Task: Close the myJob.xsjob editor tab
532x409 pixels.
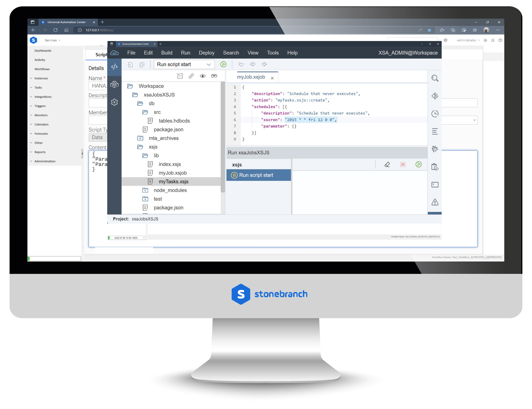Action: pos(272,78)
